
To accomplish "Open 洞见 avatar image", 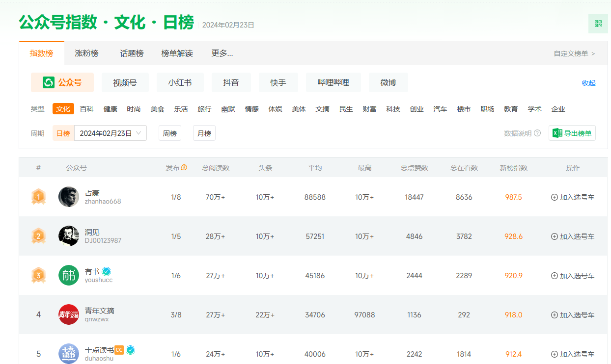I will [x=69, y=236].
